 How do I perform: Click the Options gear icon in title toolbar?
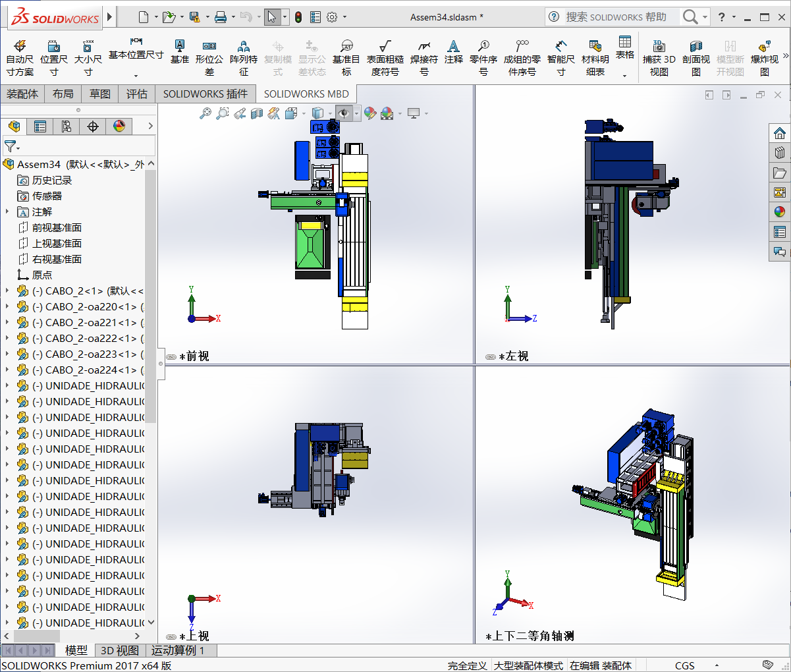[332, 17]
